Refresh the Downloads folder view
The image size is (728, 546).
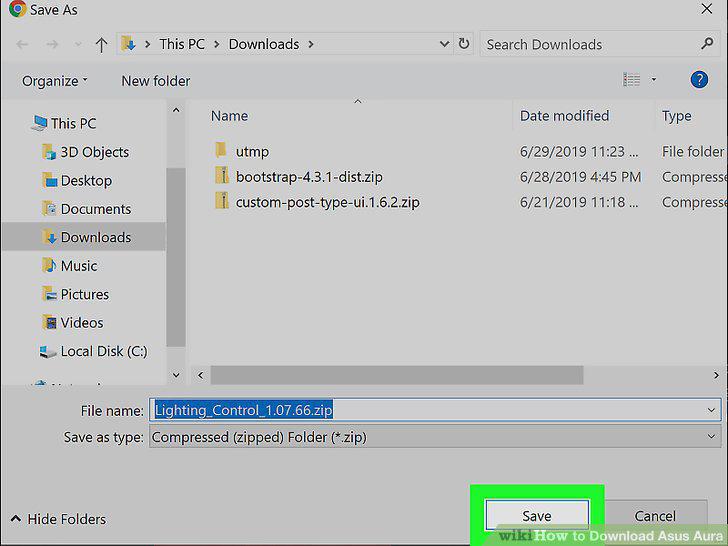click(464, 44)
